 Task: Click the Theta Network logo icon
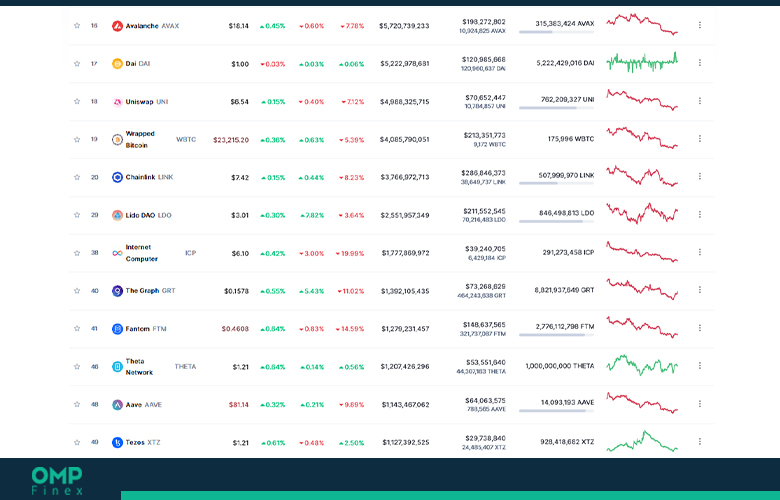[x=117, y=367]
